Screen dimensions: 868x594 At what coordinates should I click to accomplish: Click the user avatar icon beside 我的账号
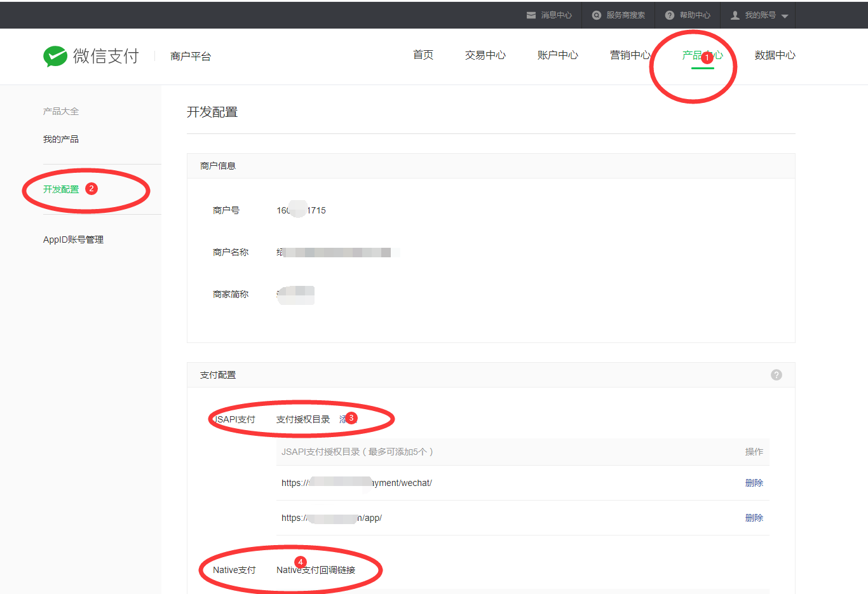pyautogui.click(x=735, y=15)
